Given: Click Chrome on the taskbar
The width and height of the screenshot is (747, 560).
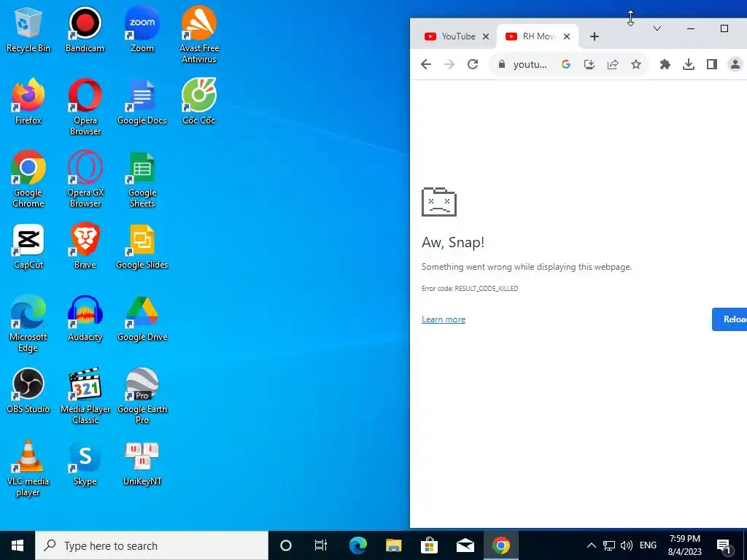Looking at the screenshot, I should click(500, 545).
